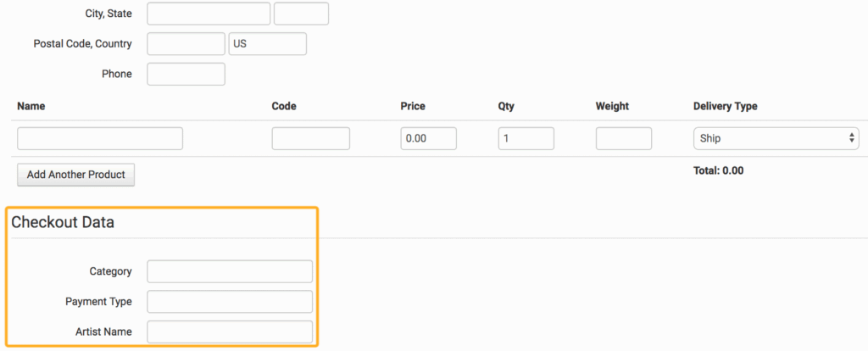Screen dimensions: 868x351
Task: Click the Category input under Checkout Data
Action: tap(230, 271)
